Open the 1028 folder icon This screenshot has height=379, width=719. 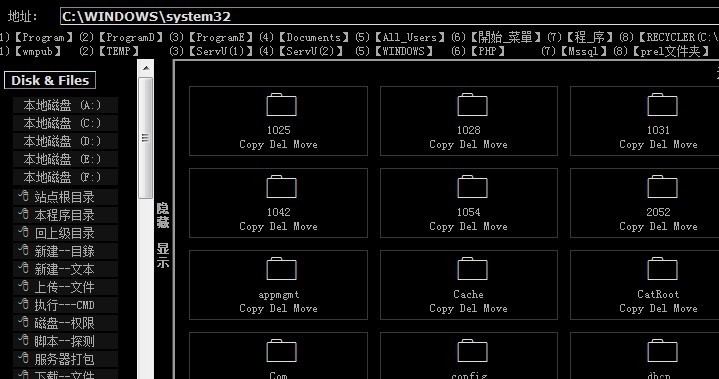click(472, 104)
